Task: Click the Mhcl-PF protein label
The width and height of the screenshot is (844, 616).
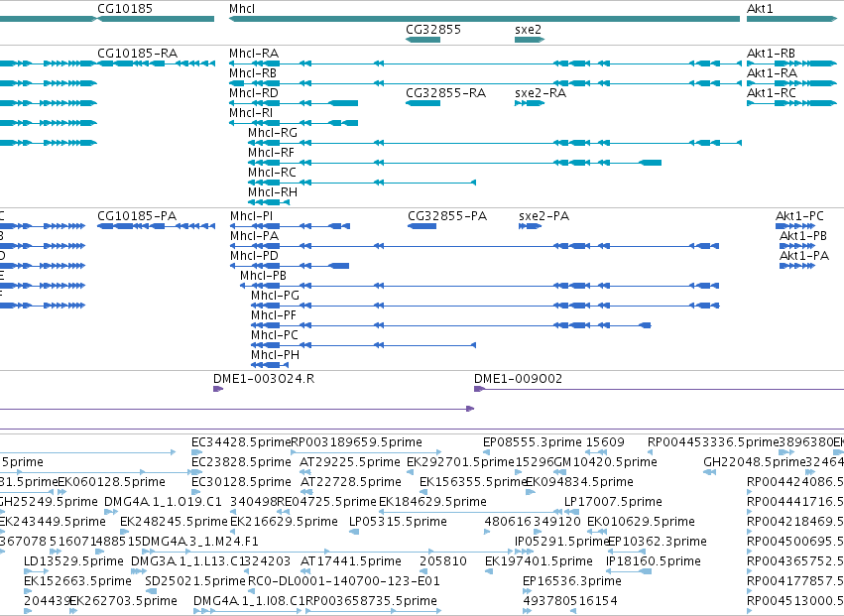Action: 274,315
